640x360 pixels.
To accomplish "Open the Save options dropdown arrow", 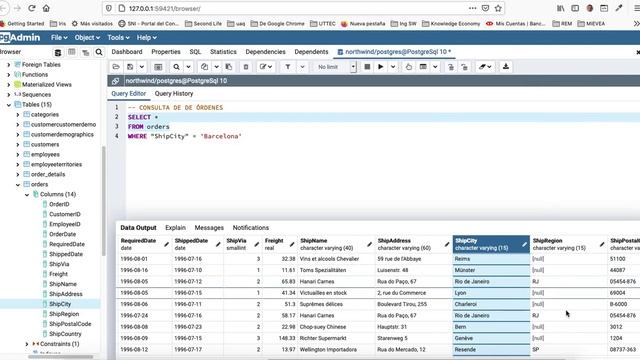I will [142, 67].
